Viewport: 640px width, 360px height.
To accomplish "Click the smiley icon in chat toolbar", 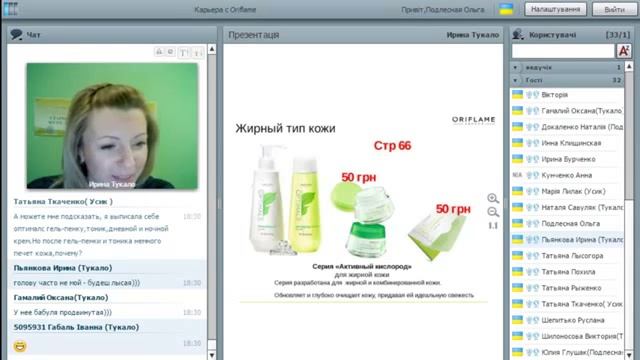I will click(171, 51).
